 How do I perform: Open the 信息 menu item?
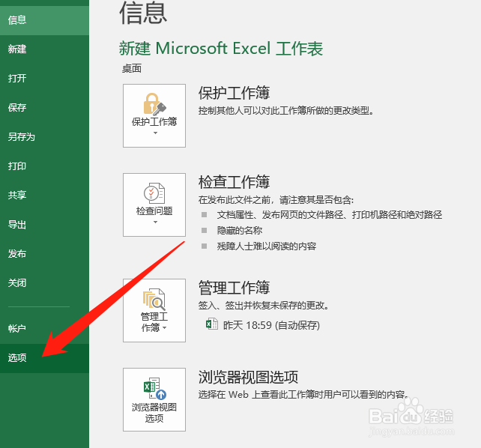pyautogui.click(x=44, y=20)
